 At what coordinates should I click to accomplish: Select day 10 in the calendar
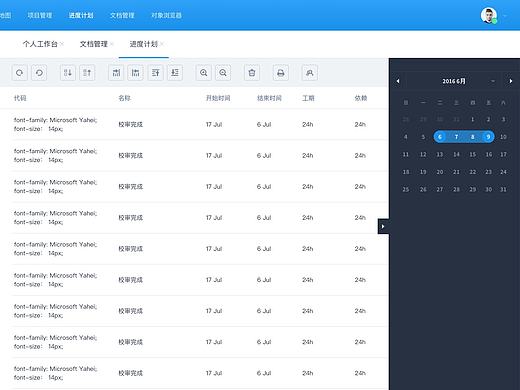click(x=503, y=137)
